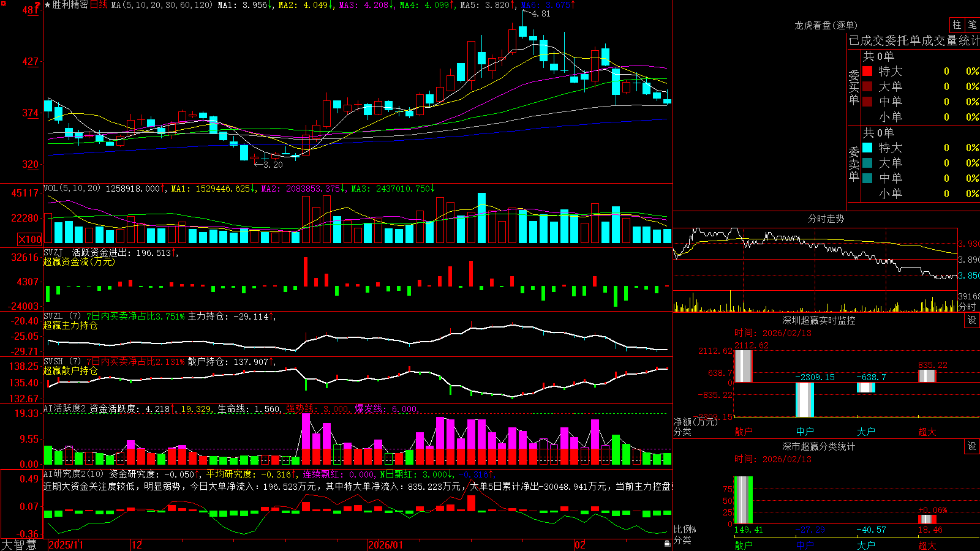Click the 分时走势 panel title
This screenshot has width=980, height=551.
[826, 219]
